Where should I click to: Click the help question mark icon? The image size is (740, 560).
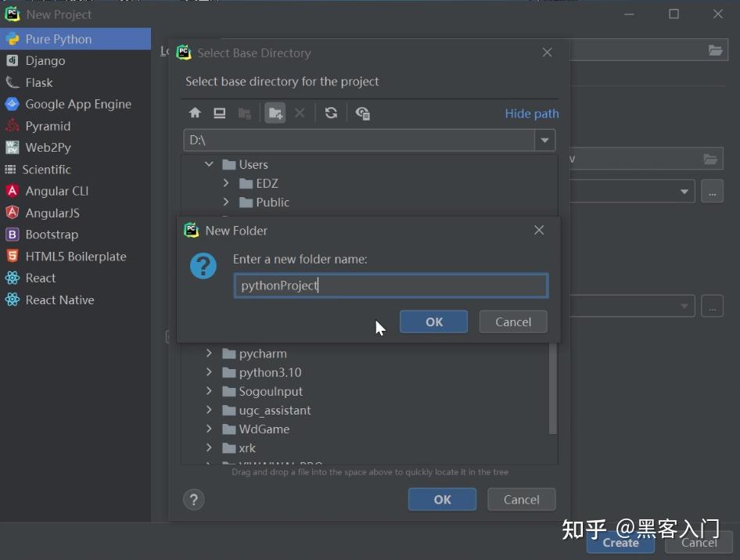coord(193,499)
